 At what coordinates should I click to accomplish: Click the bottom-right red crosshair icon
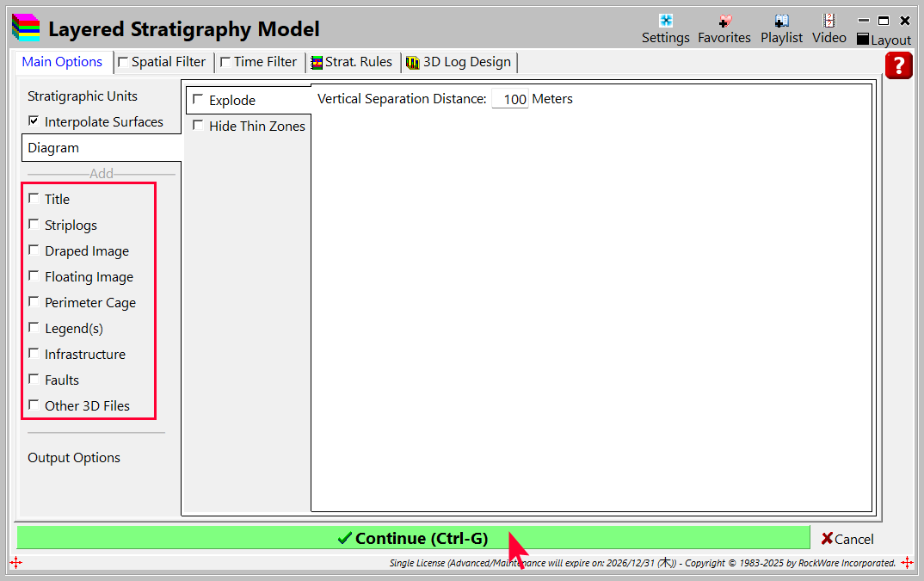point(906,562)
